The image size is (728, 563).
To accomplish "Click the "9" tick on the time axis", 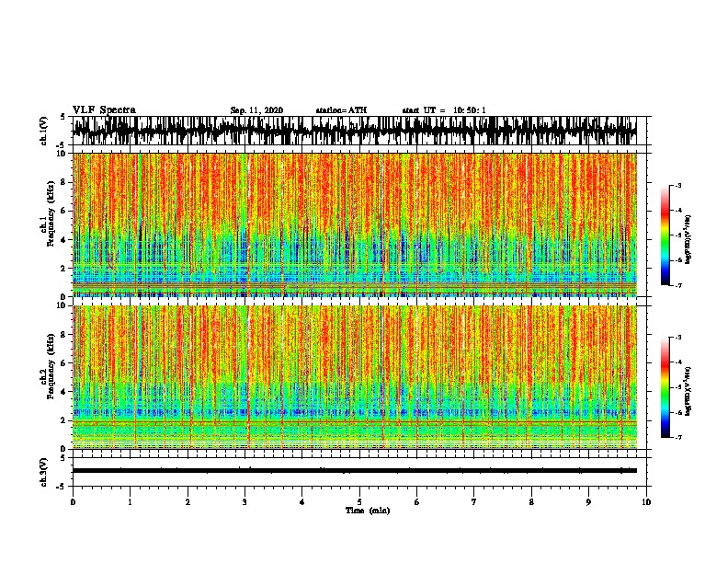I will point(588,502).
